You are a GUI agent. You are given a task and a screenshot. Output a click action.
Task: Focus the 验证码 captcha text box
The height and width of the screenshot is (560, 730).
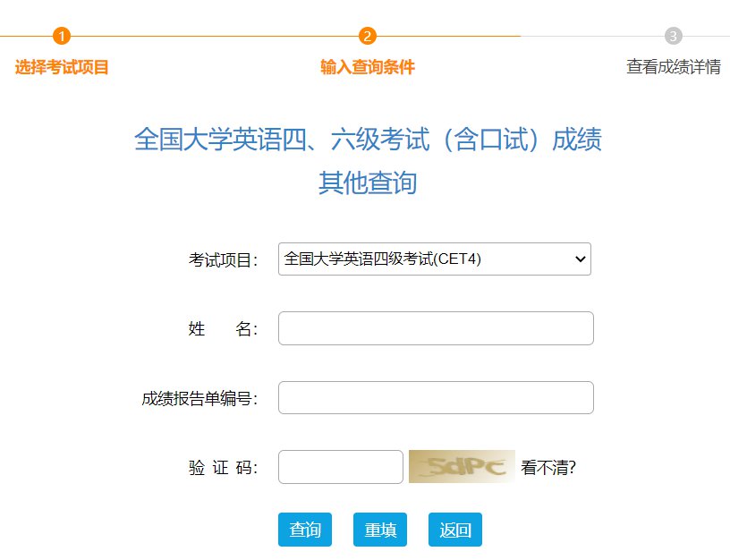pos(341,467)
